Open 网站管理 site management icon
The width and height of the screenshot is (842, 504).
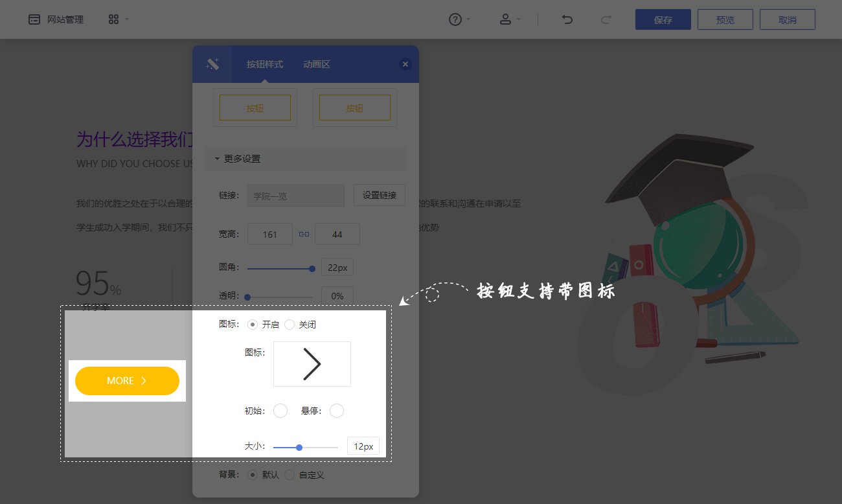(x=34, y=19)
